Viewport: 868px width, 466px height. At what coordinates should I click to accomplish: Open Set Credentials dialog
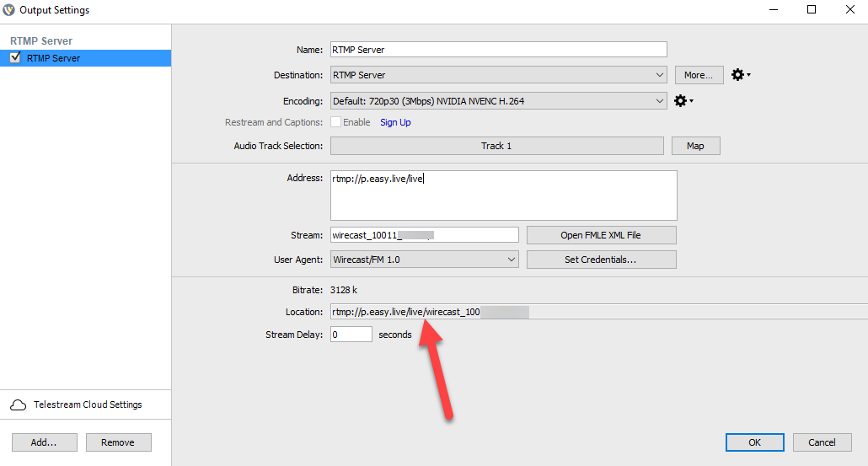[x=601, y=260]
